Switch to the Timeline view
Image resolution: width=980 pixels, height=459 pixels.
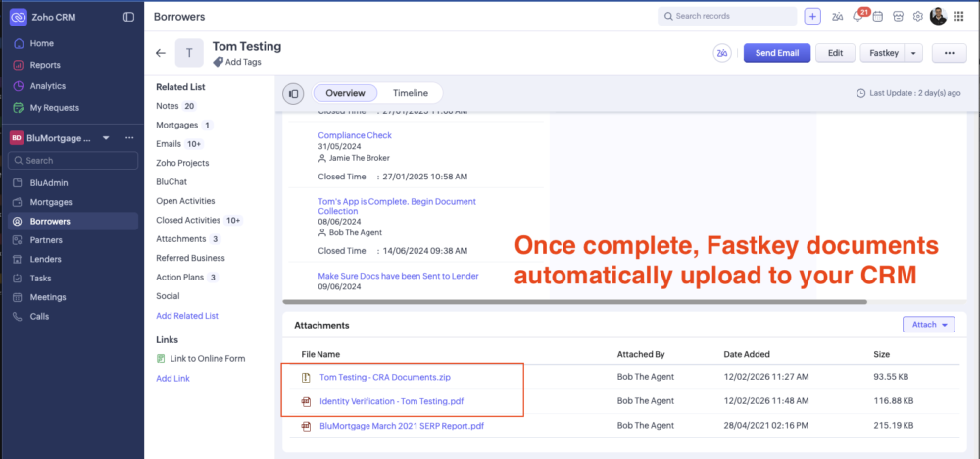(411, 93)
